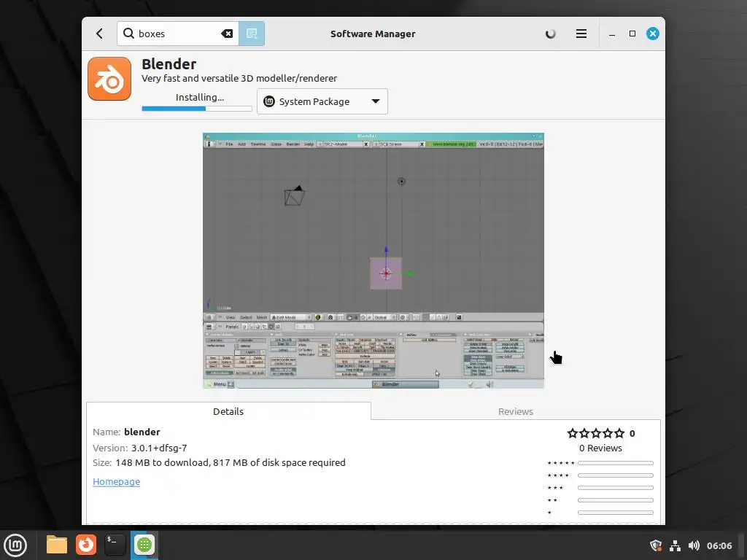Open the volume control tray icon
This screenshot has width=747, height=560.
click(x=694, y=545)
